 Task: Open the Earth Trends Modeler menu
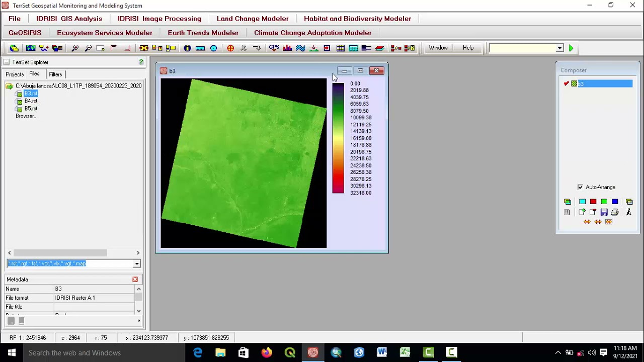pos(203,33)
